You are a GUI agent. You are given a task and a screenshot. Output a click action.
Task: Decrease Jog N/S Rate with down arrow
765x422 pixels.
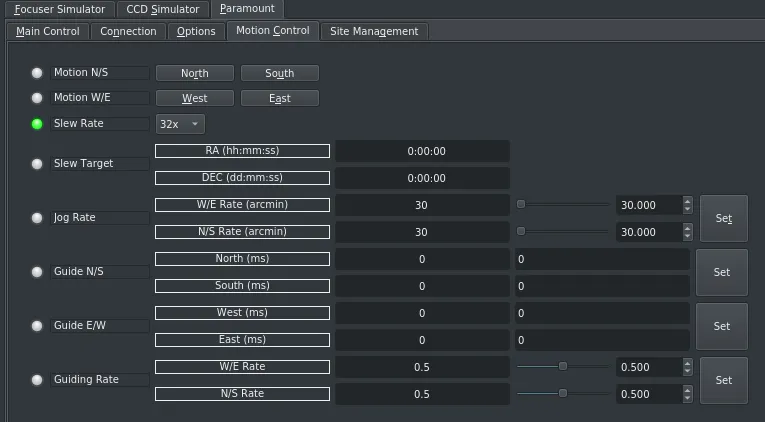coord(687,237)
